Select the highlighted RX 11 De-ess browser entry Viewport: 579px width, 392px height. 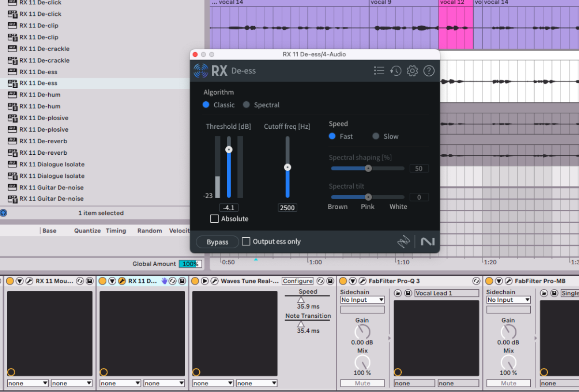(95, 83)
